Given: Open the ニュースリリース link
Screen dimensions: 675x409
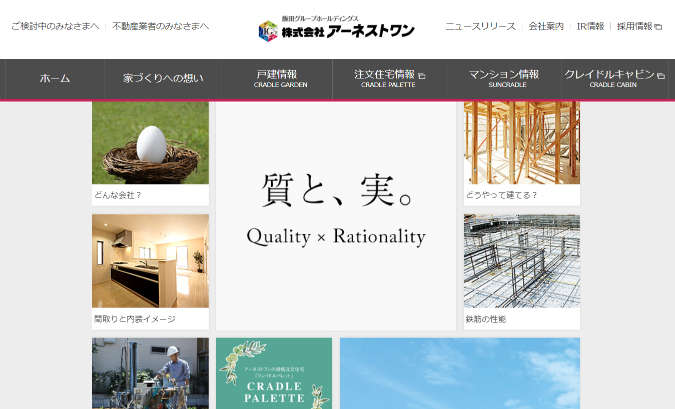Looking at the screenshot, I should click(480, 26).
